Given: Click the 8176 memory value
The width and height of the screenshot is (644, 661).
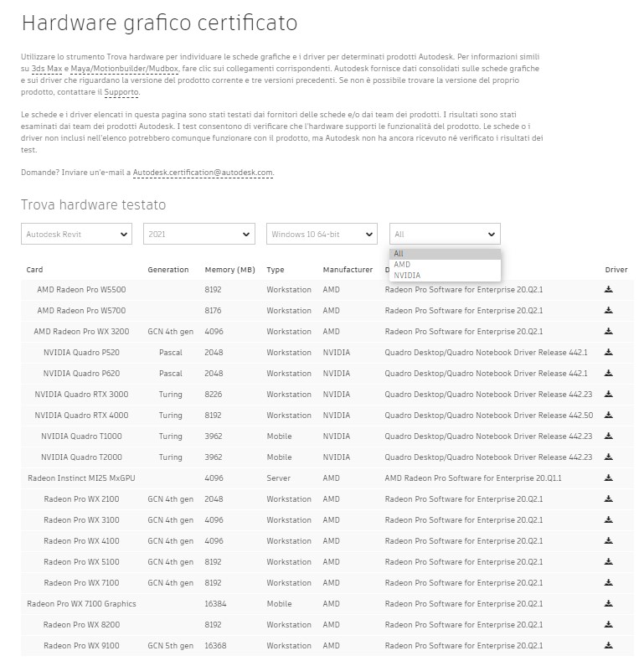Looking at the screenshot, I should click(x=213, y=311).
